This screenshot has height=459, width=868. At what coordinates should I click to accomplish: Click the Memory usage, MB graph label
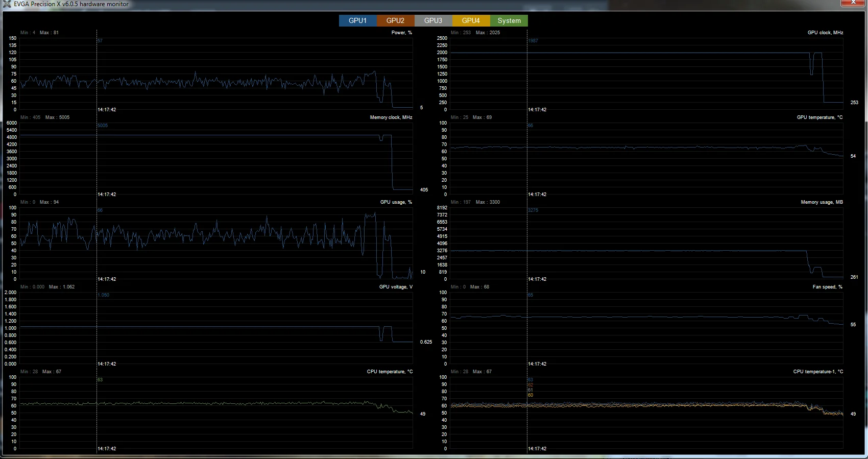tap(822, 202)
